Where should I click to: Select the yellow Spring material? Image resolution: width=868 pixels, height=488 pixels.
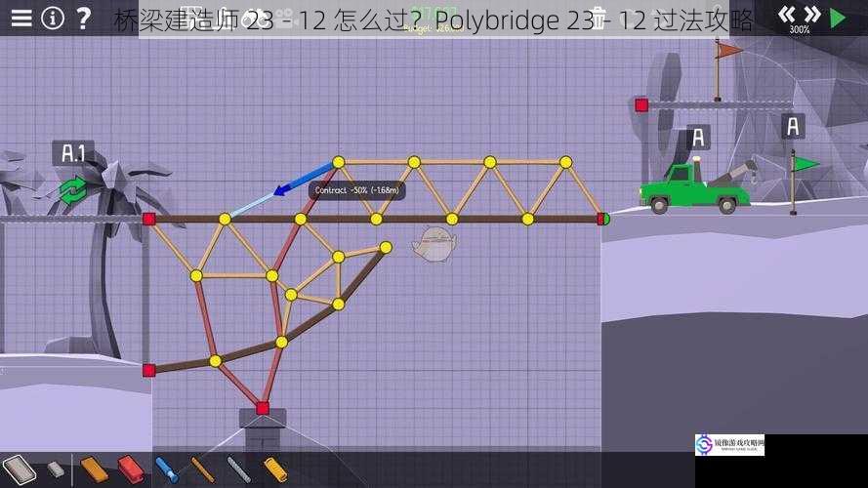[275, 469]
